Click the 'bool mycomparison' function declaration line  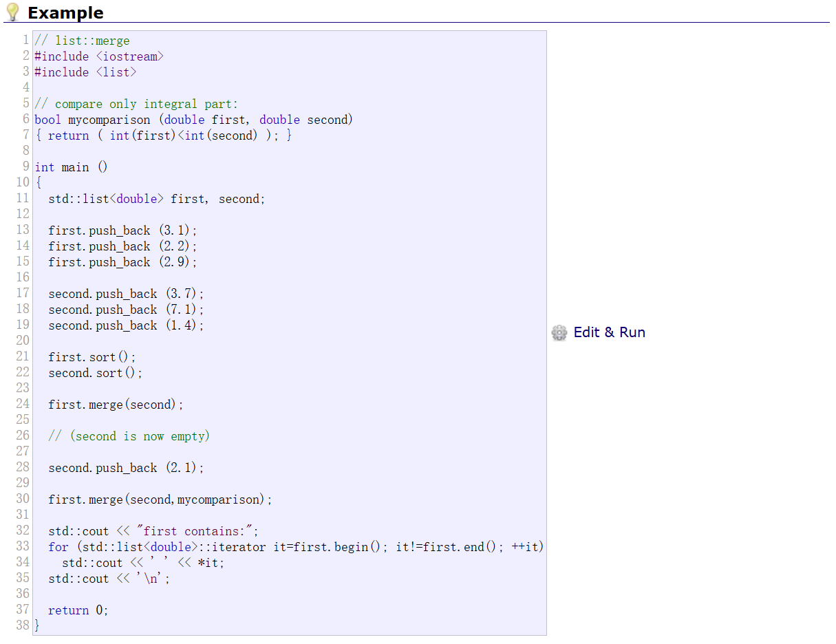pos(193,120)
